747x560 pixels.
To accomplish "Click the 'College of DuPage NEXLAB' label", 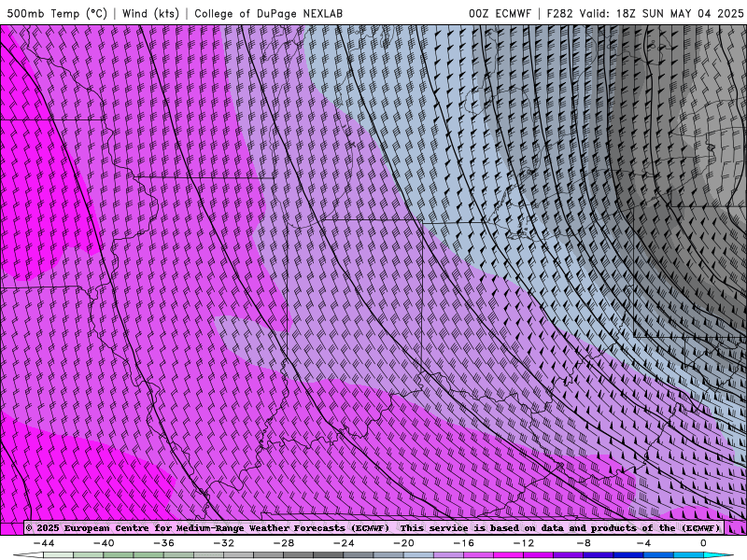I will tap(268, 13).
